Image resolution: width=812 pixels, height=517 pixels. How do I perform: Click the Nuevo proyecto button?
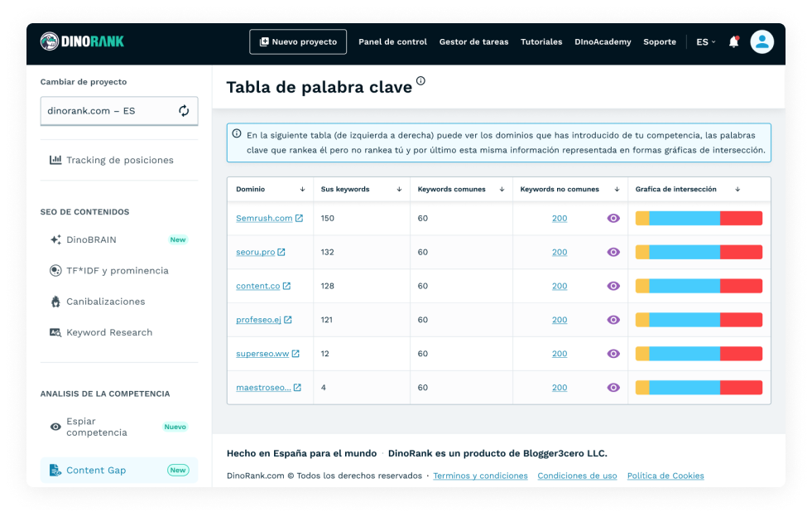tap(298, 42)
